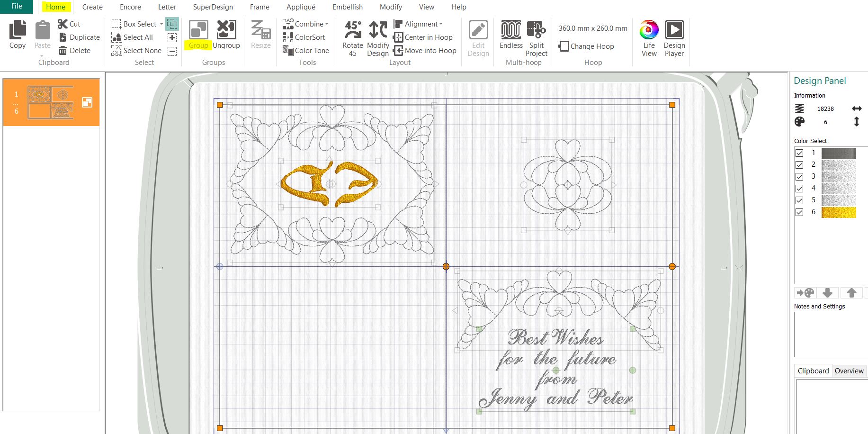
Task: Group the selected designs
Action: [198, 35]
